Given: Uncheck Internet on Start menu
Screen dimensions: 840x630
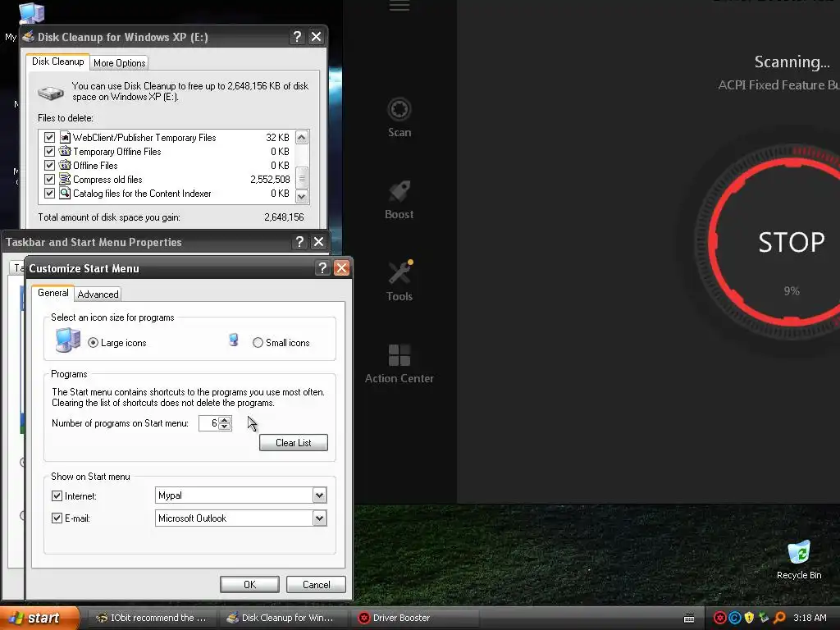Looking at the screenshot, I should point(57,495).
